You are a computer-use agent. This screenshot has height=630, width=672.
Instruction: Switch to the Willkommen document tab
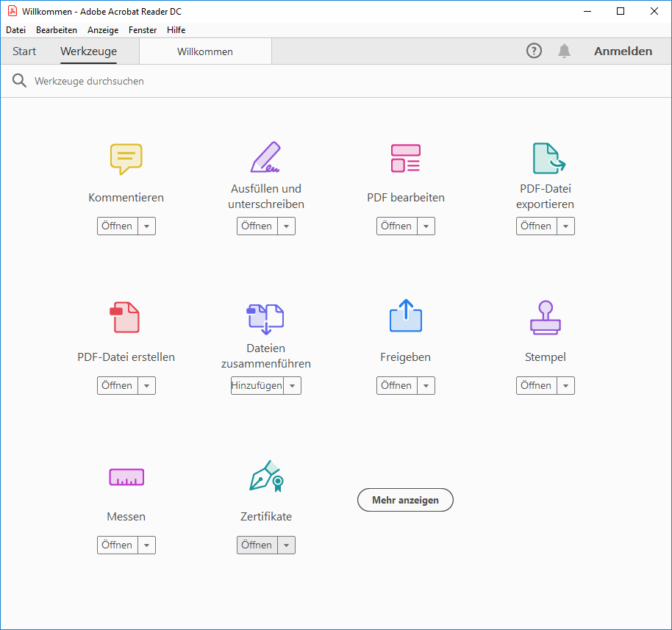click(205, 51)
